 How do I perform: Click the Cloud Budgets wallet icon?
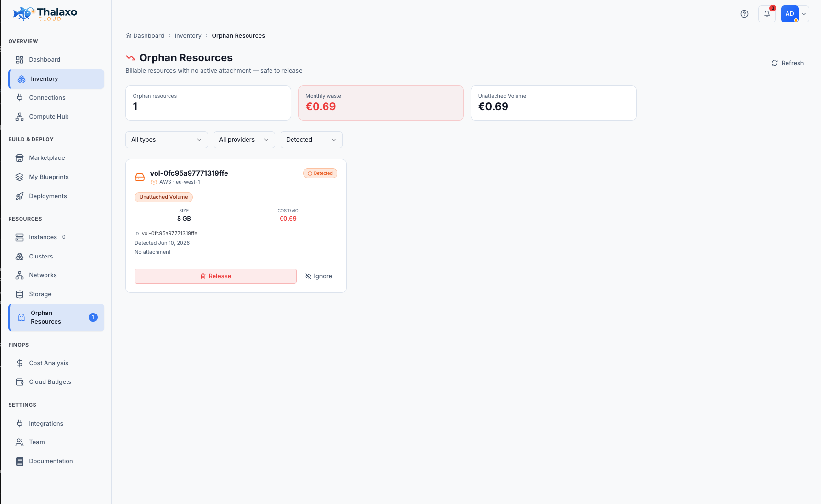point(20,382)
